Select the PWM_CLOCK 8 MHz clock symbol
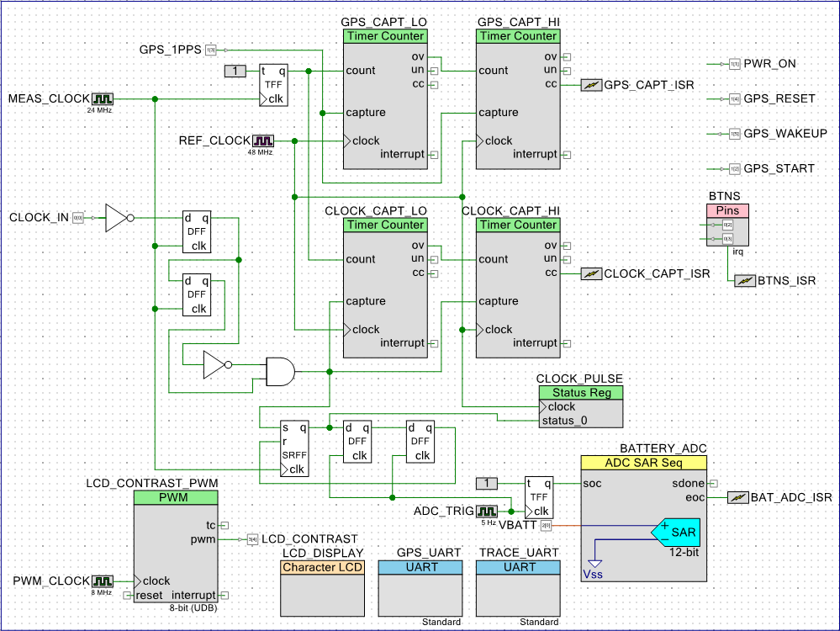The image size is (840, 631). point(103,581)
